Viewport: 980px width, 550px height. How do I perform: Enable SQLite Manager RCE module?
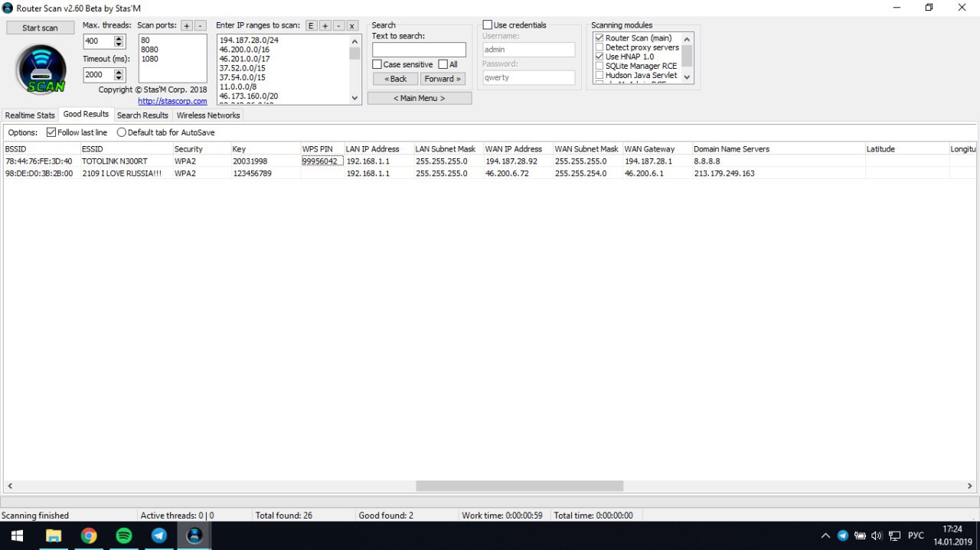pos(599,66)
